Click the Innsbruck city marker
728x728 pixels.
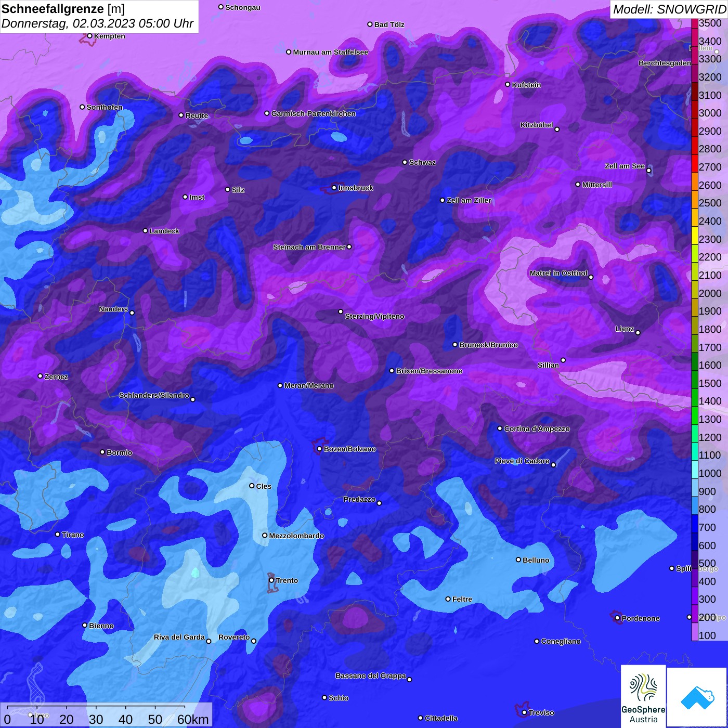pyautogui.click(x=334, y=188)
